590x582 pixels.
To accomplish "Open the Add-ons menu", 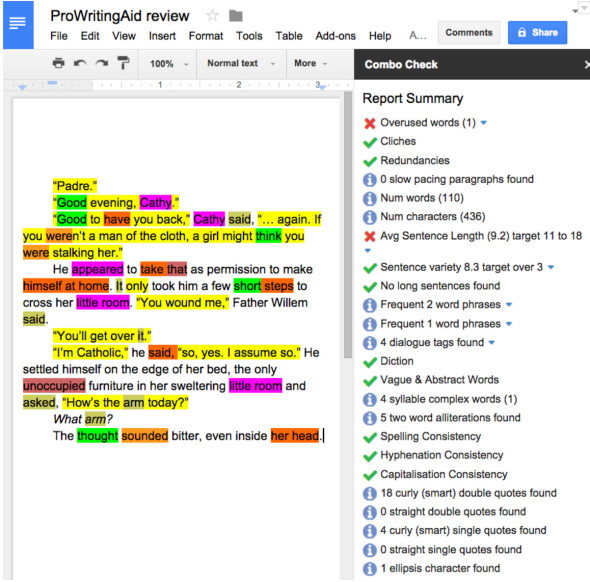I will [335, 36].
